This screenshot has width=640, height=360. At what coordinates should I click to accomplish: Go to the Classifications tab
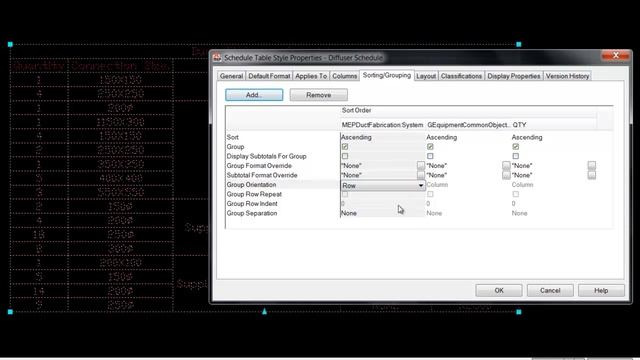pyautogui.click(x=461, y=76)
